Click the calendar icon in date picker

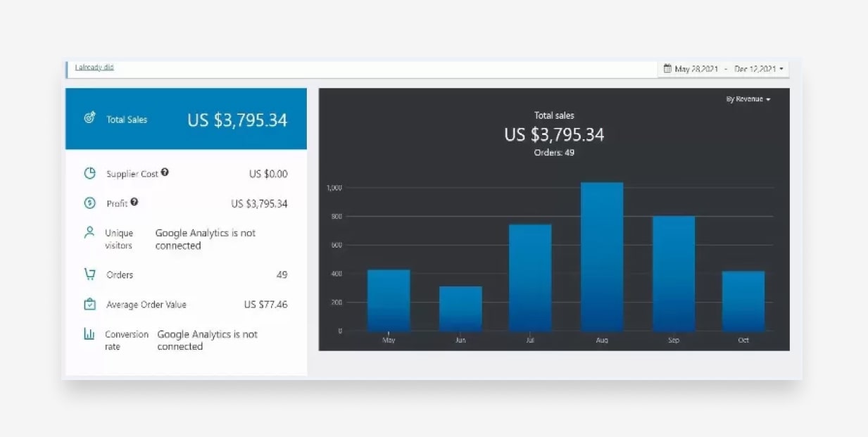(x=667, y=69)
